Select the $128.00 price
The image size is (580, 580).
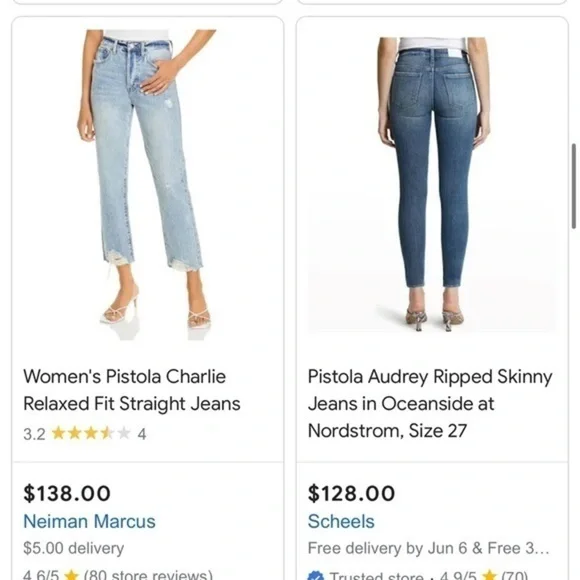[x=351, y=493]
